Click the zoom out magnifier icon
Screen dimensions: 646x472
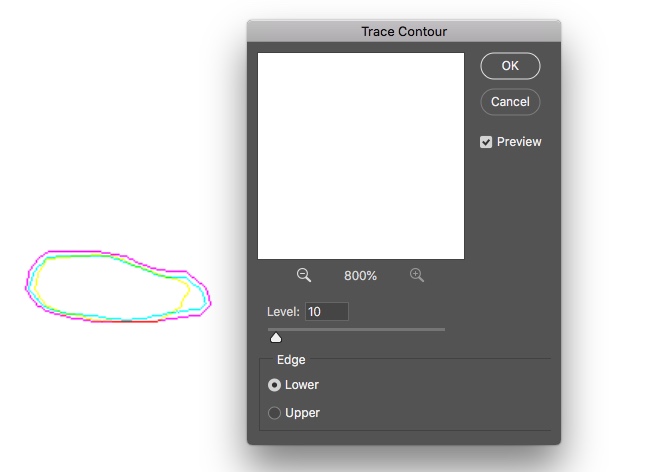(x=304, y=275)
